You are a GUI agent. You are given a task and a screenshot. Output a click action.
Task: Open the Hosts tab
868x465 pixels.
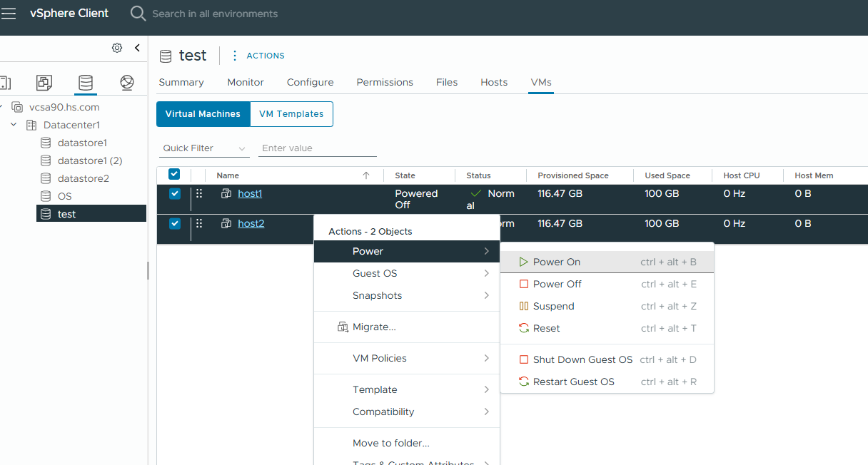pos(494,82)
